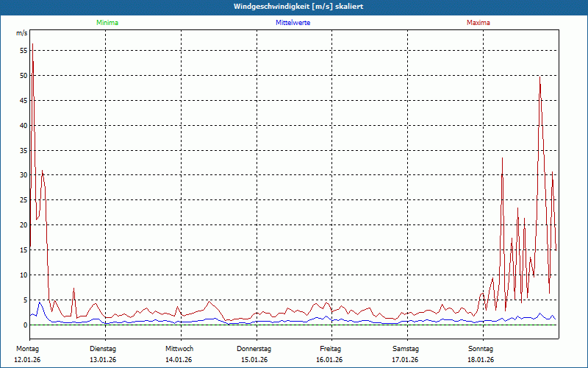The height and width of the screenshot is (368, 588).
Task: Click the 0 value on the y-axis
Action: coord(25,325)
